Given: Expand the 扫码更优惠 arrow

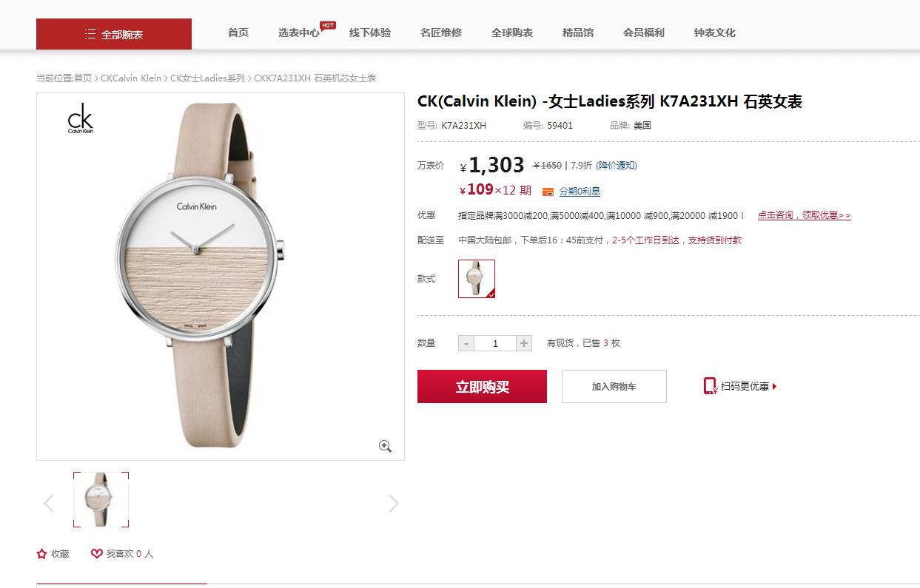Looking at the screenshot, I should 774,386.
